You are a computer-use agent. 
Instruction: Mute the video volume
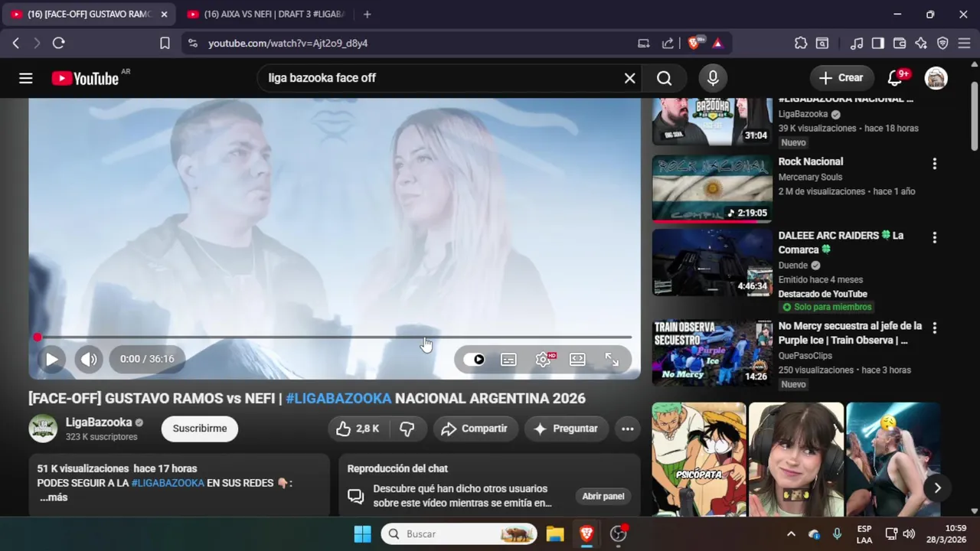coord(89,359)
